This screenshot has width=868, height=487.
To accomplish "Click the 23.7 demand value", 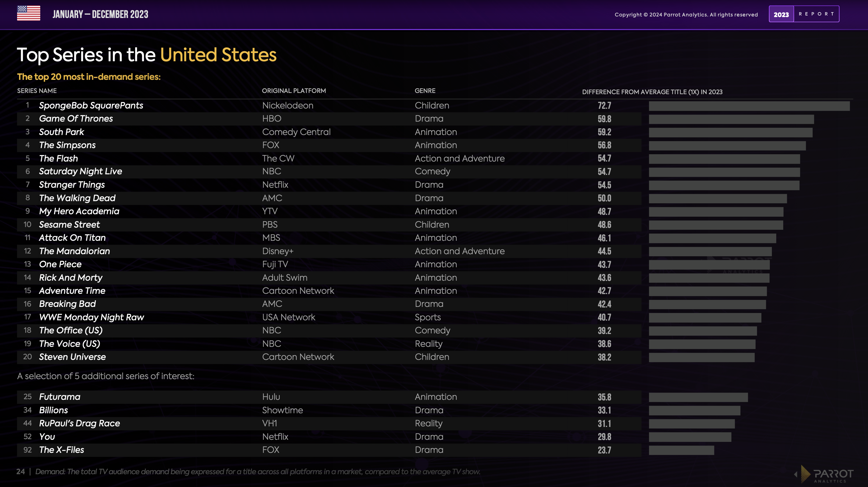I will [604, 450].
